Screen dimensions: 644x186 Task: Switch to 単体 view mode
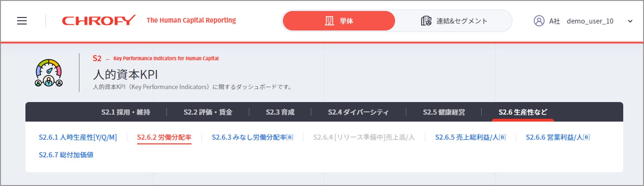click(x=339, y=21)
